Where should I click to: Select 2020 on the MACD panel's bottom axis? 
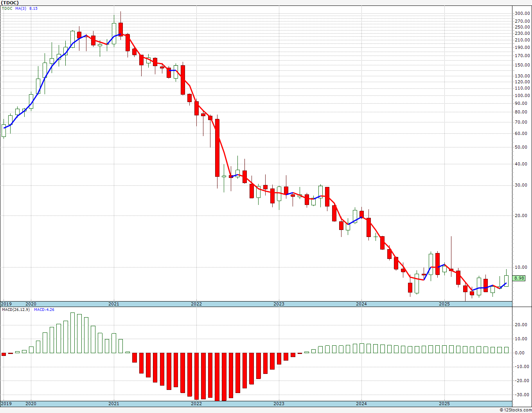click(x=31, y=404)
